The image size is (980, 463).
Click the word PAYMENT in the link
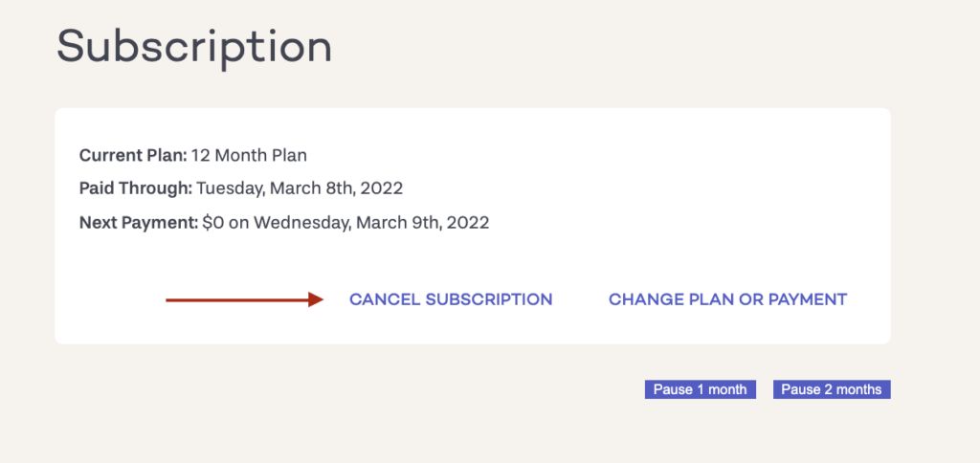(808, 299)
